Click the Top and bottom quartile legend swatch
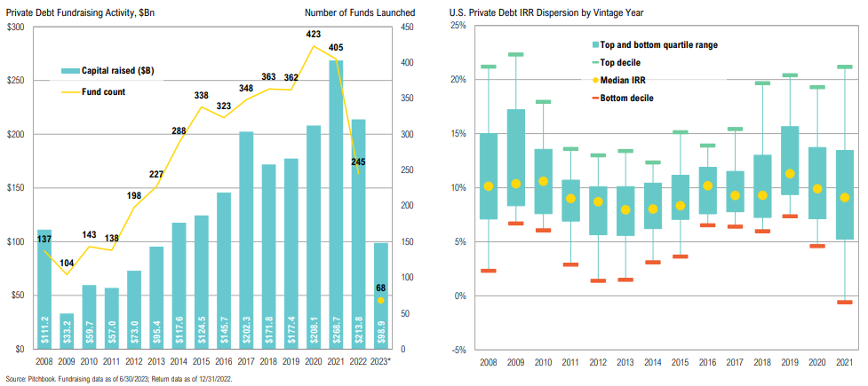The width and height of the screenshot is (868, 386). pos(596,44)
